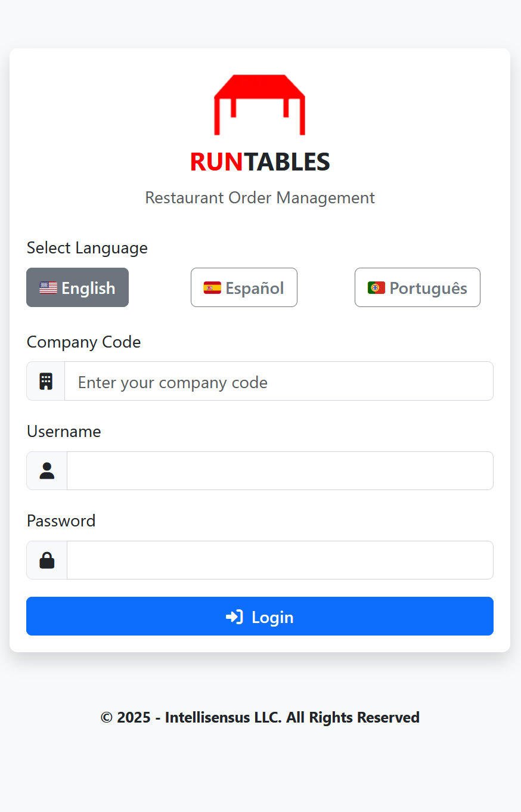Click the red table logo
521x812 pixels.
pyautogui.click(x=260, y=104)
